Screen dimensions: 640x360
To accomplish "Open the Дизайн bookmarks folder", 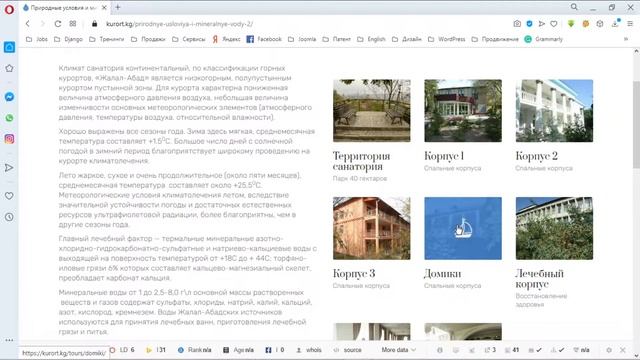I will point(407,39).
